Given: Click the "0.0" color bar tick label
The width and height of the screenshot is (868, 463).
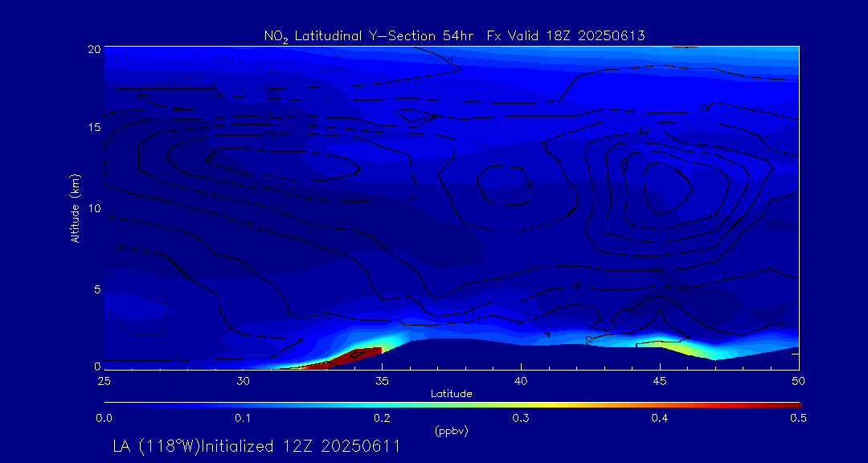Looking at the screenshot, I should click(104, 419).
